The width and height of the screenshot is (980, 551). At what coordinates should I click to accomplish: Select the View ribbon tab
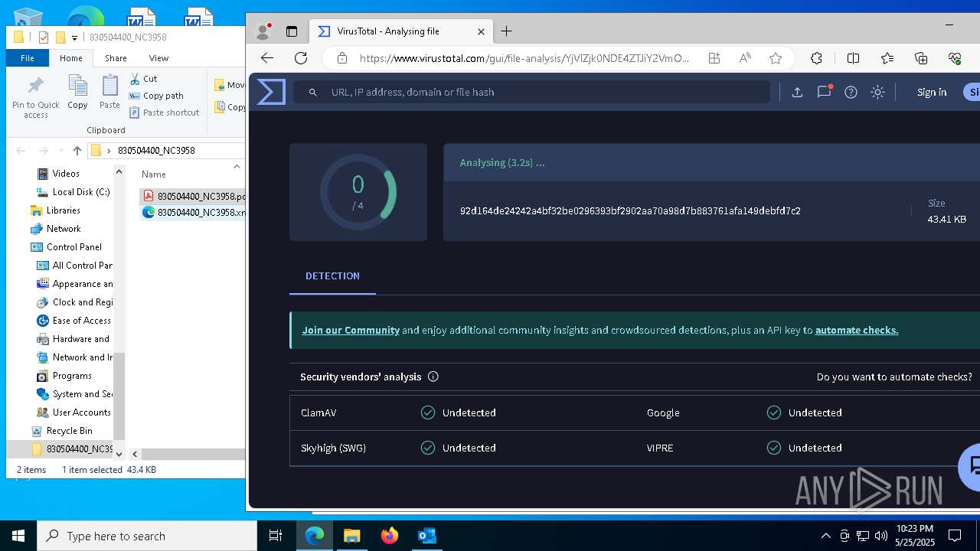coord(158,58)
